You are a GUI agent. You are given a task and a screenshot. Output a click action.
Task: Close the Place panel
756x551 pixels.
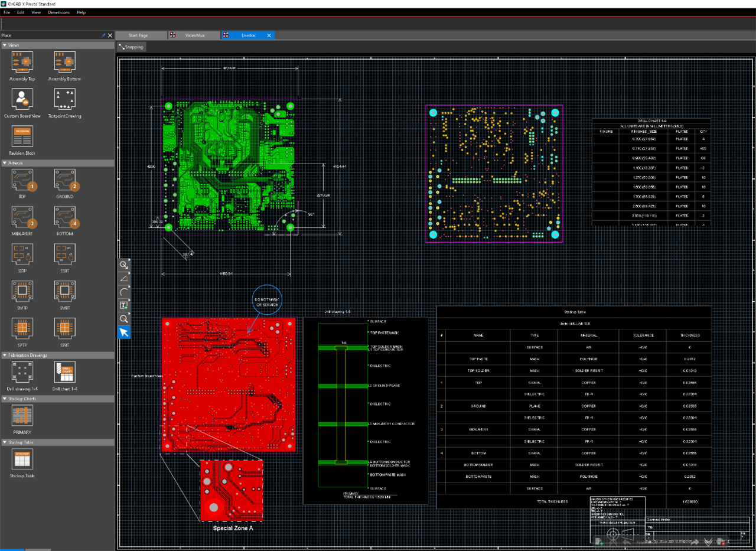pyautogui.click(x=110, y=35)
